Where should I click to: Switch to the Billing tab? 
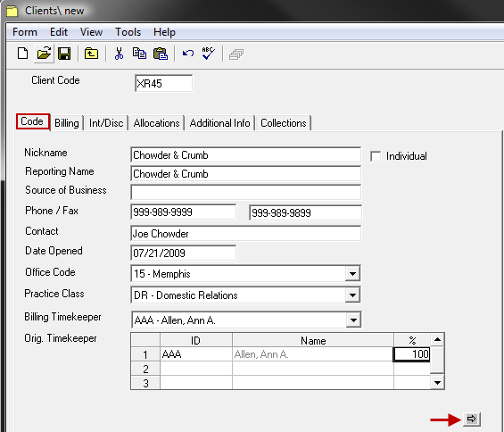click(x=67, y=123)
